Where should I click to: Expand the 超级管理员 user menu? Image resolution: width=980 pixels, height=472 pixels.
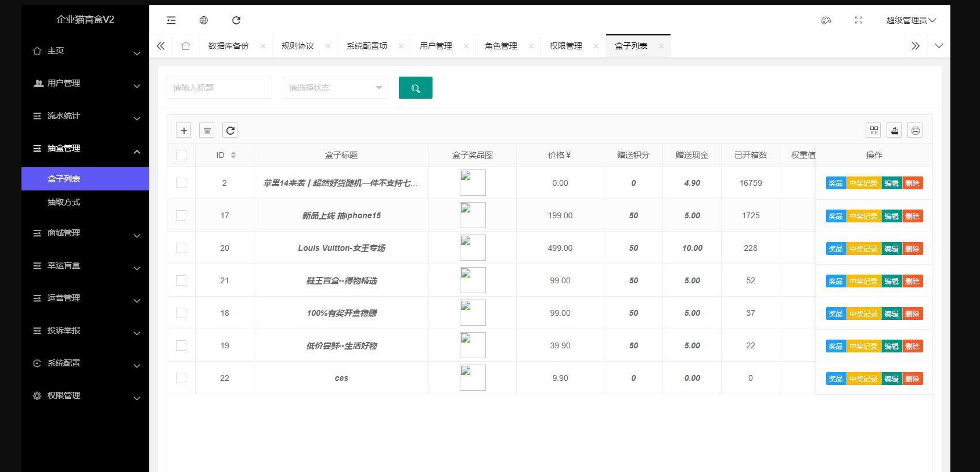pos(911,20)
